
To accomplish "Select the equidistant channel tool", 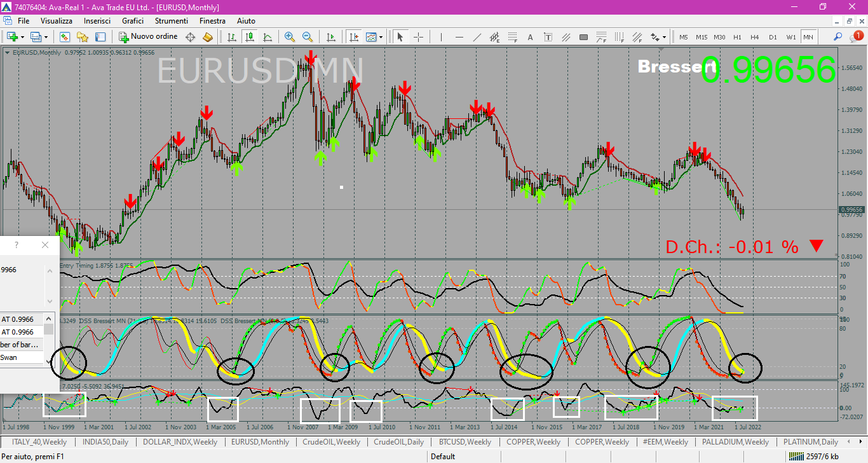I will click(x=494, y=37).
